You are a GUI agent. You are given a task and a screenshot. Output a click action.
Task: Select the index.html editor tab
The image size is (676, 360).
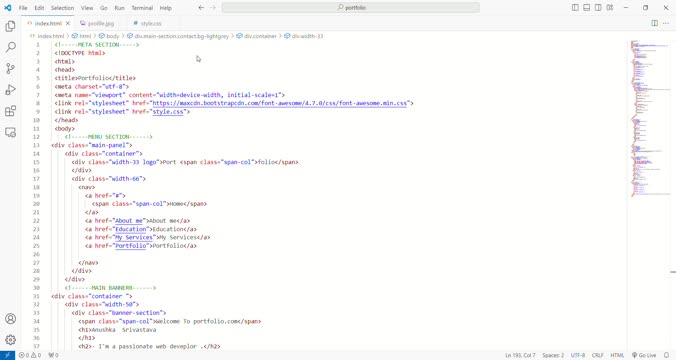(x=48, y=23)
